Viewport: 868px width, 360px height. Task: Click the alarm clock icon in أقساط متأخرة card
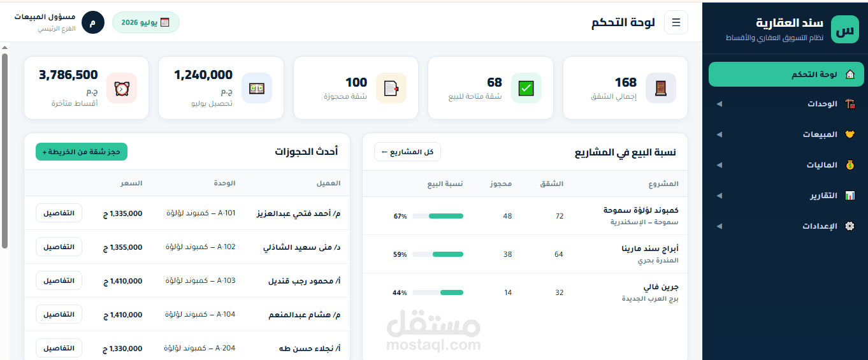coord(122,88)
